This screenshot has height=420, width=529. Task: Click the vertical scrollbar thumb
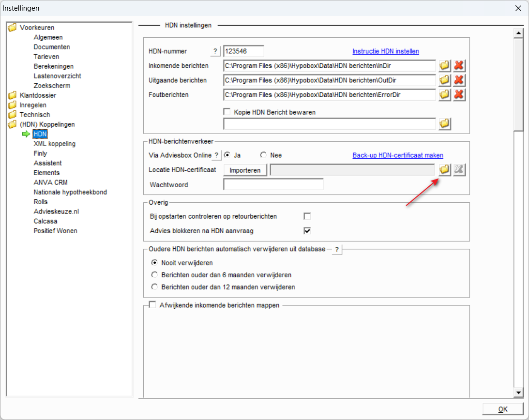(x=518, y=84)
